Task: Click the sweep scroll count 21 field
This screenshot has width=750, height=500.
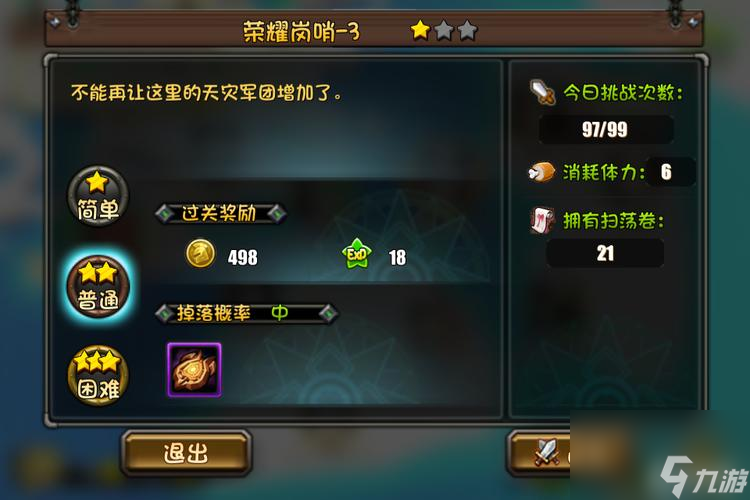Action: click(x=605, y=253)
